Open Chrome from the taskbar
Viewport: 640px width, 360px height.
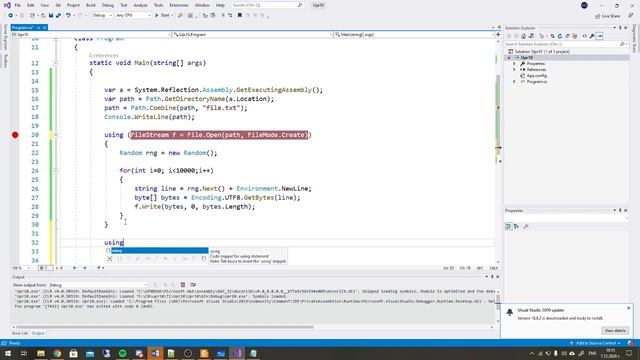(x=57, y=353)
